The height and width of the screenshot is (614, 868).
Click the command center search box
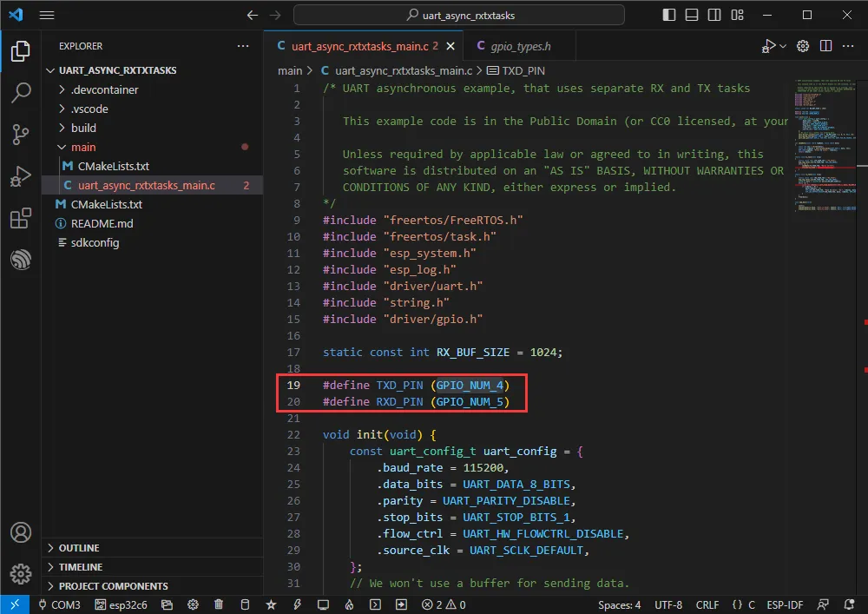click(x=458, y=16)
